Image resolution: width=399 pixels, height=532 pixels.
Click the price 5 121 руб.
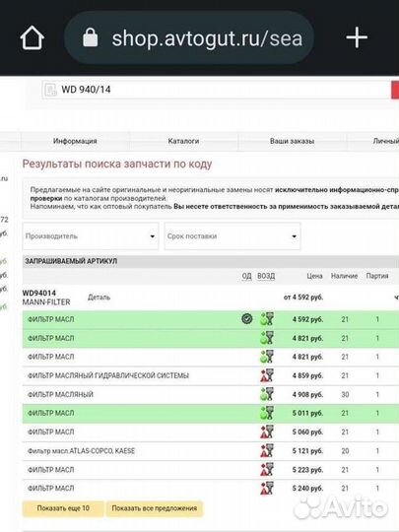coord(307,451)
